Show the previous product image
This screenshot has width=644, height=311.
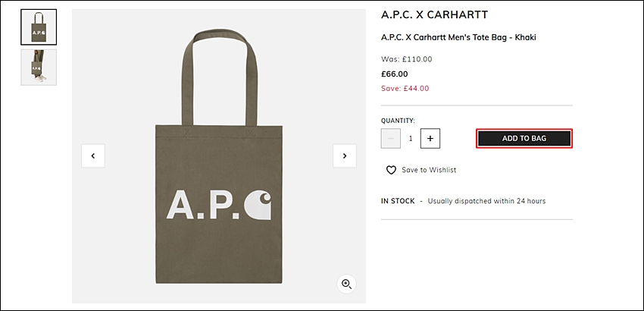click(x=93, y=156)
